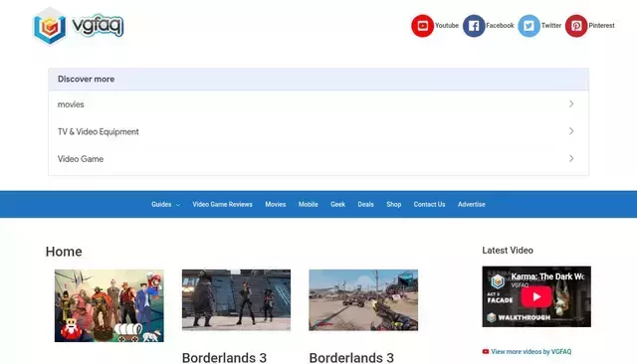Click the Home heading

(x=64, y=252)
